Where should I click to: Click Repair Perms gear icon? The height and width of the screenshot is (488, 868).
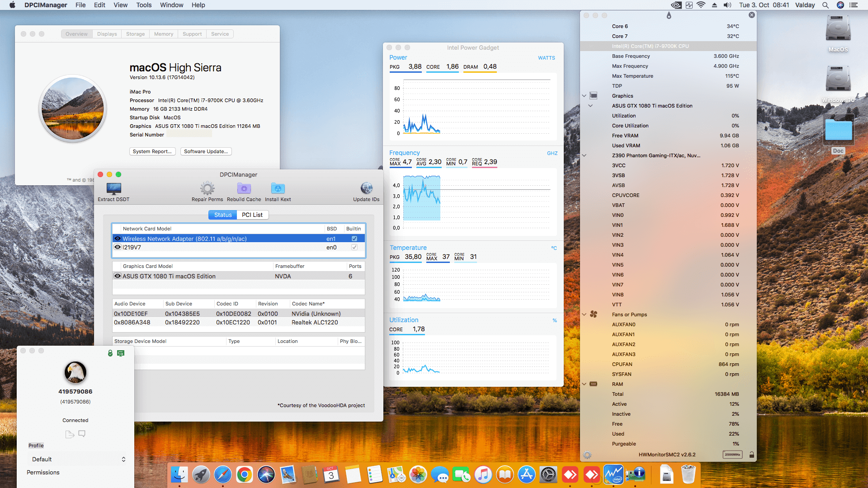(207, 188)
